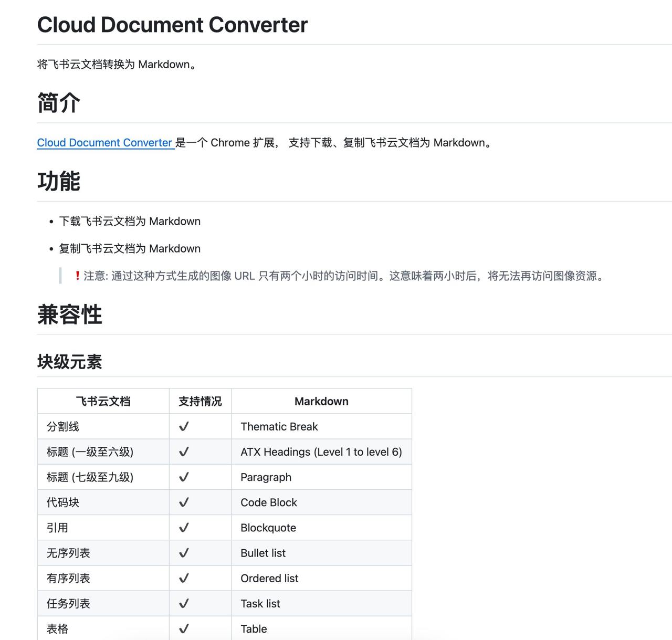The height and width of the screenshot is (640, 672).
Task: Click the ATX Headings (Level 1 to level 6) cell
Action: (321, 452)
